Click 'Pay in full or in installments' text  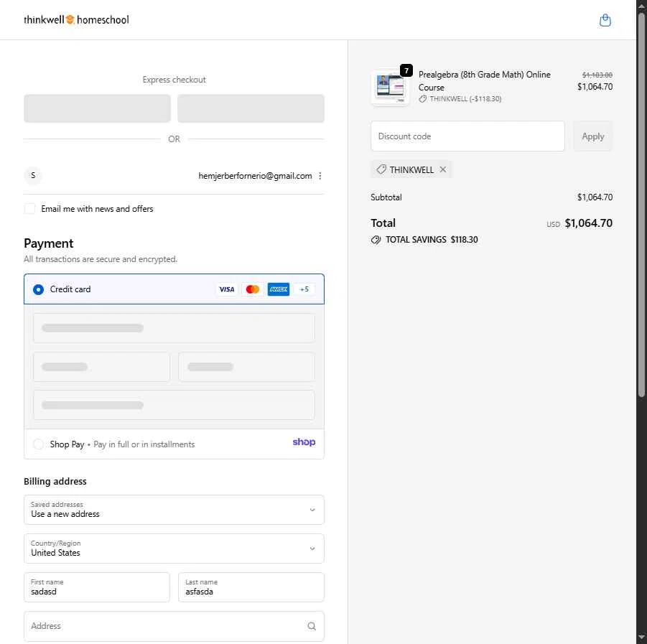pyautogui.click(x=144, y=444)
